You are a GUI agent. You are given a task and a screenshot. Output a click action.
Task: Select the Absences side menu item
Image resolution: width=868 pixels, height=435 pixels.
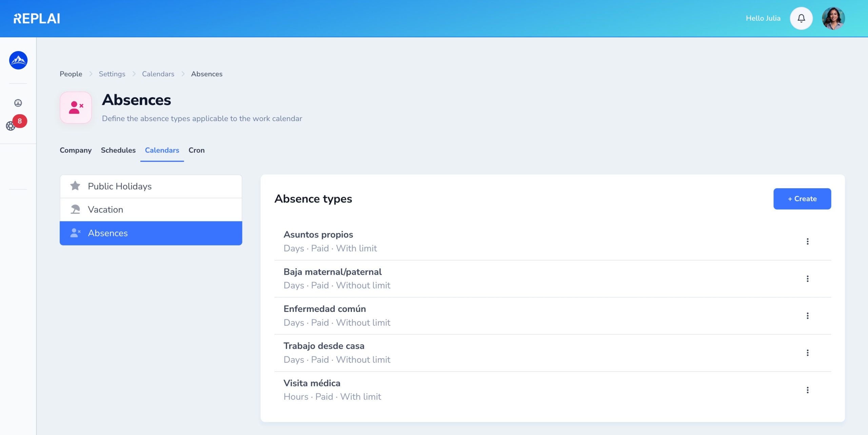[151, 233]
